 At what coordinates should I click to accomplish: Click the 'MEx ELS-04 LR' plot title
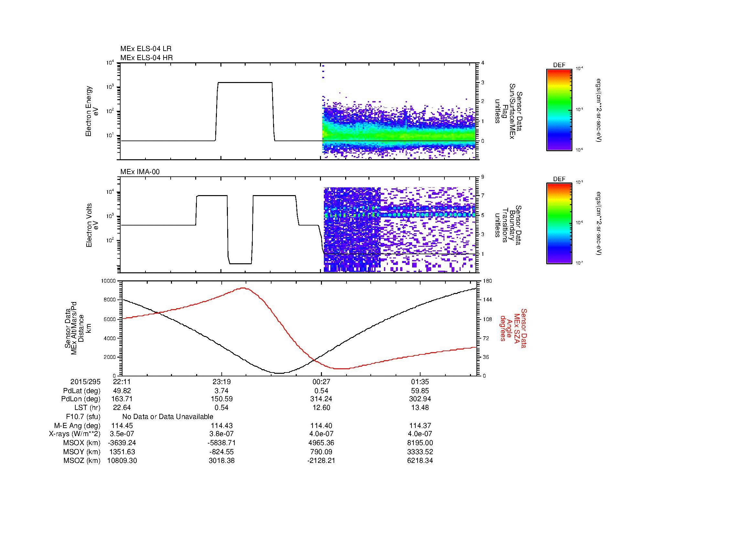click(x=146, y=49)
